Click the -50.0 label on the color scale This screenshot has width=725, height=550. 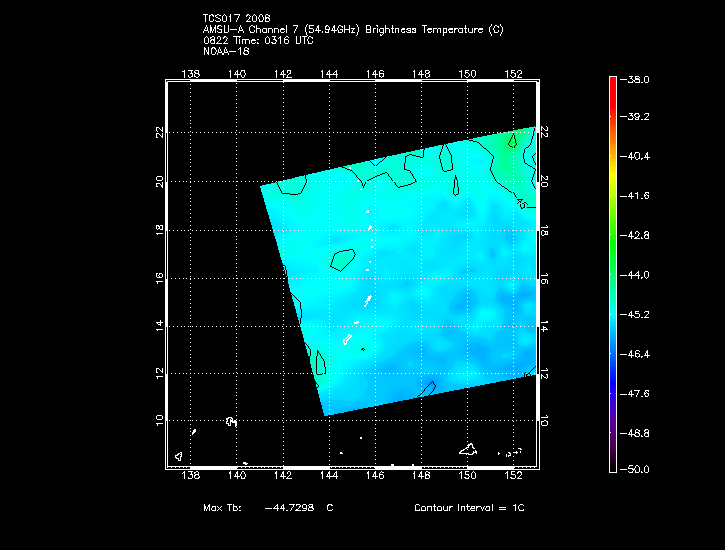coord(638,469)
